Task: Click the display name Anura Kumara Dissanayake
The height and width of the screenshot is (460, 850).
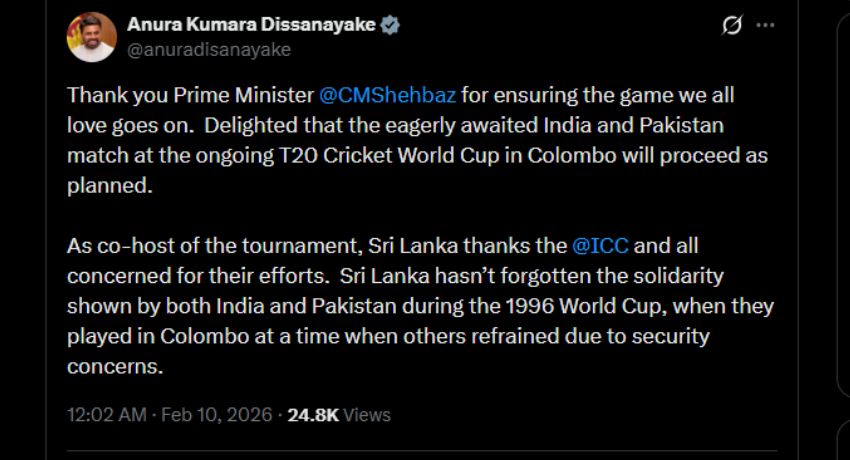Action: coord(251,25)
